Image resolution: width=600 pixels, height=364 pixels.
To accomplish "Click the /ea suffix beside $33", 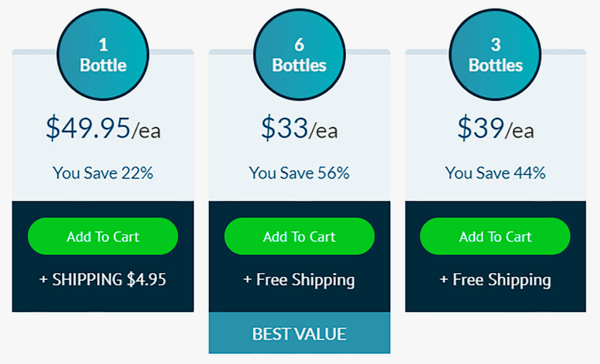I will click(323, 131).
